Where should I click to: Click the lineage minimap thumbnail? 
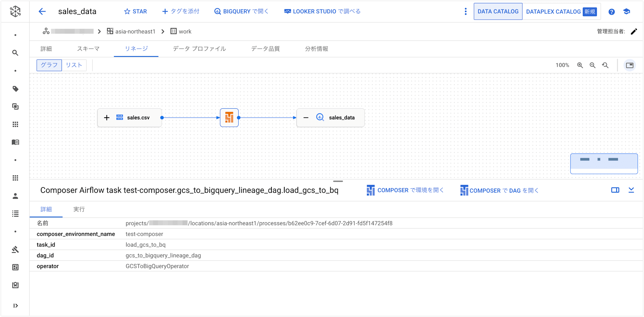604,163
